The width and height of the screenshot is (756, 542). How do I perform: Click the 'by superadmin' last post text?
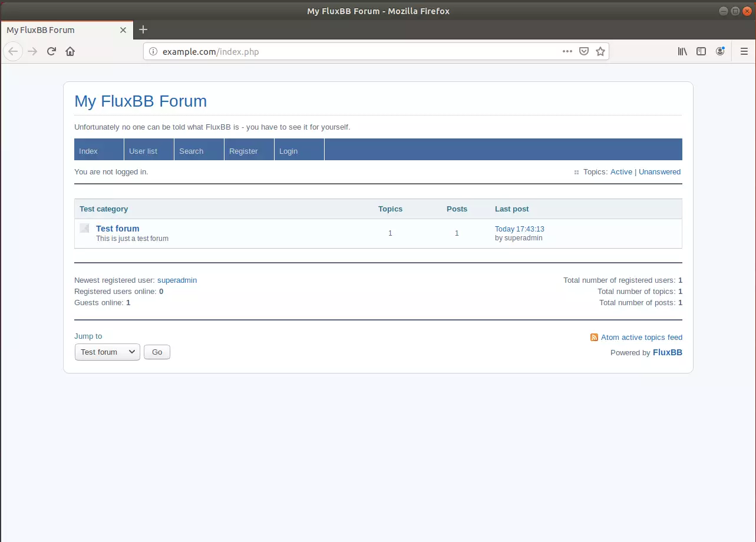[x=519, y=238]
